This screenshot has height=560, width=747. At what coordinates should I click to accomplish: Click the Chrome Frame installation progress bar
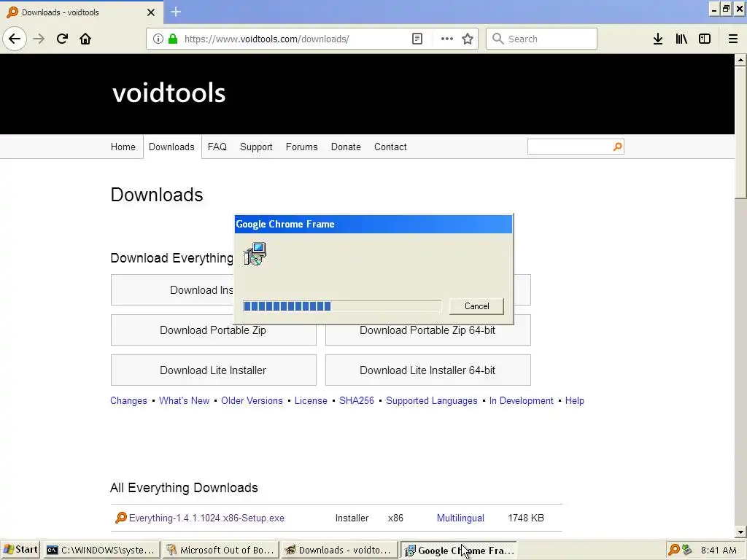click(x=342, y=306)
